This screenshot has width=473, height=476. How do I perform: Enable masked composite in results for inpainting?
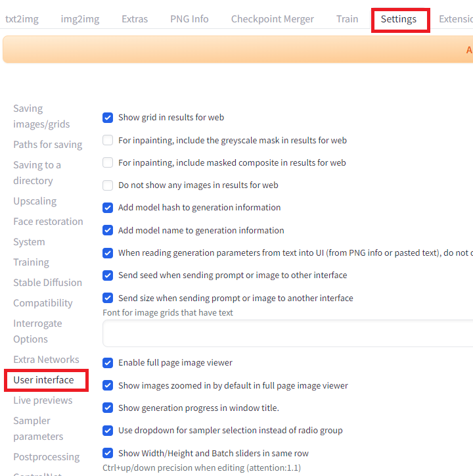coord(108,162)
